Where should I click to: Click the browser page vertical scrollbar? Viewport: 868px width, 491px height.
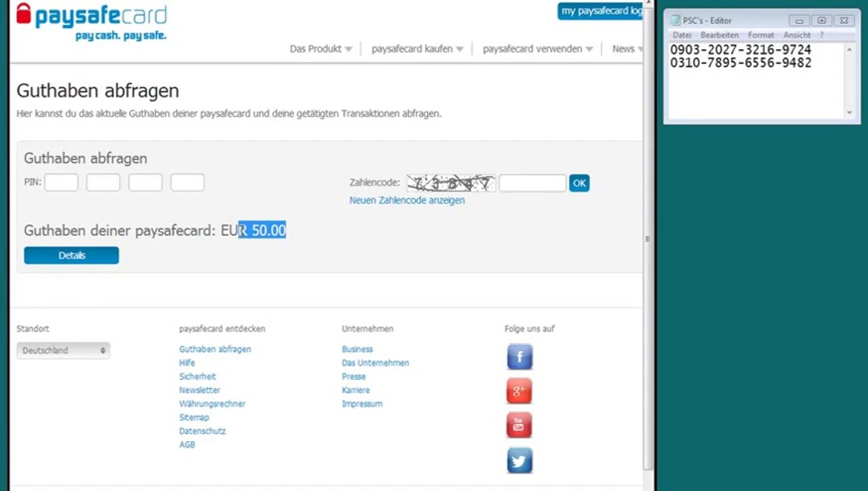[x=648, y=239]
